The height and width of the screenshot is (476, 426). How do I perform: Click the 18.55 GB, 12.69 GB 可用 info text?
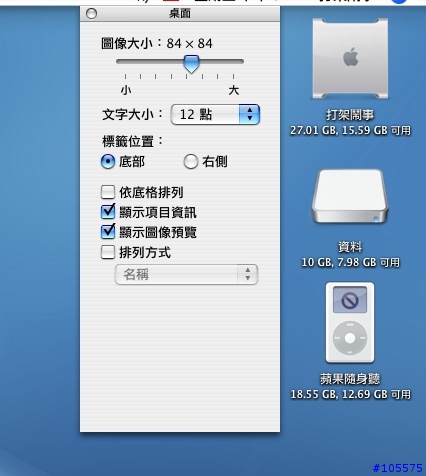[x=350, y=394]
